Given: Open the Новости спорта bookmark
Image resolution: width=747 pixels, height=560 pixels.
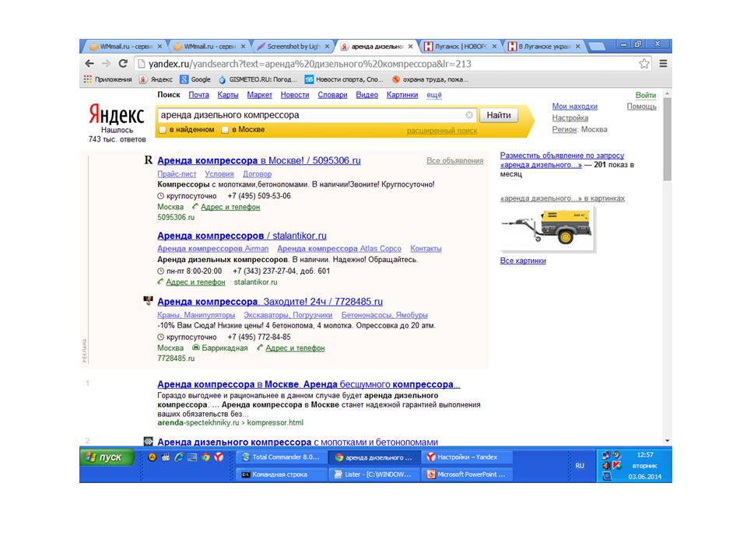Looking at the screenshot, I should 344,79.
